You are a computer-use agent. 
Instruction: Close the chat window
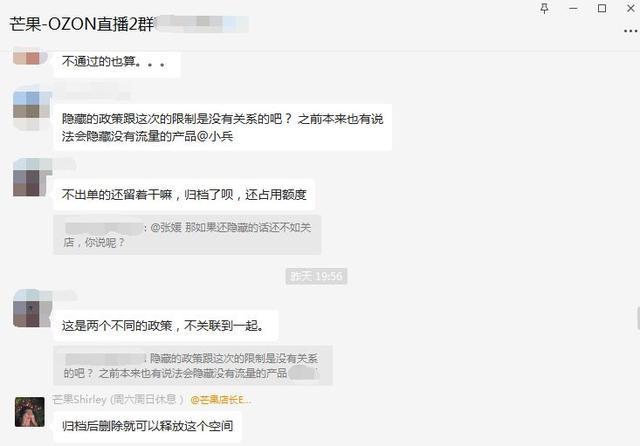631,9
